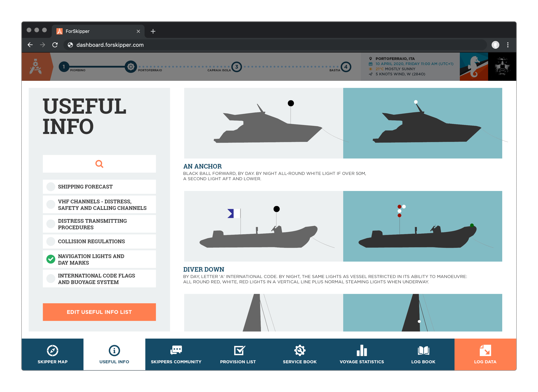538x392 pixels.
Task: Click the orange search magnifier icon
Action: (x=99, y=164)
